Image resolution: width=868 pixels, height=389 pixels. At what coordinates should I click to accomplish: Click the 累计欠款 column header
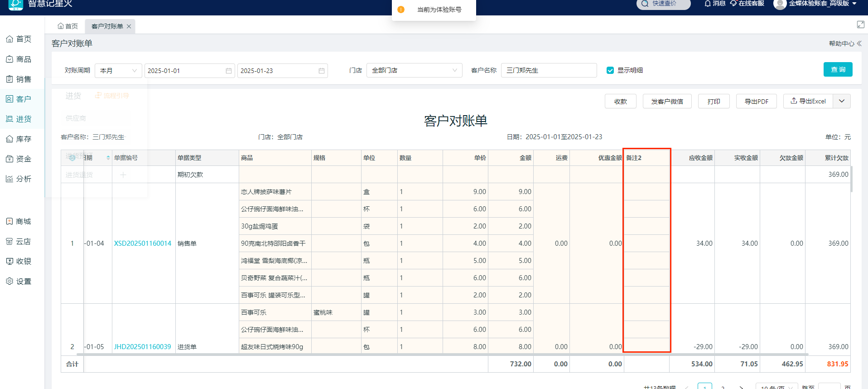tap(828, 158)
